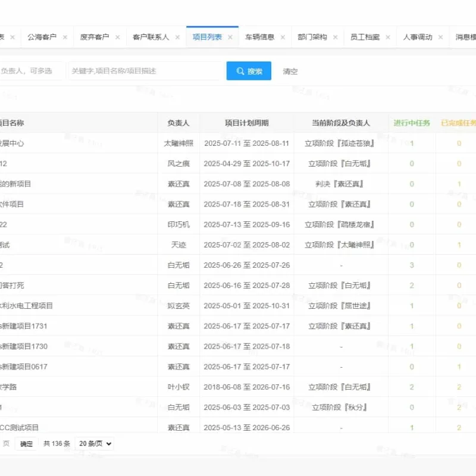This screenshot has width=476, height=476.
Task: Click the date range 2025-04-29 至 2025-10-17
Action: [x=246, y=164]
